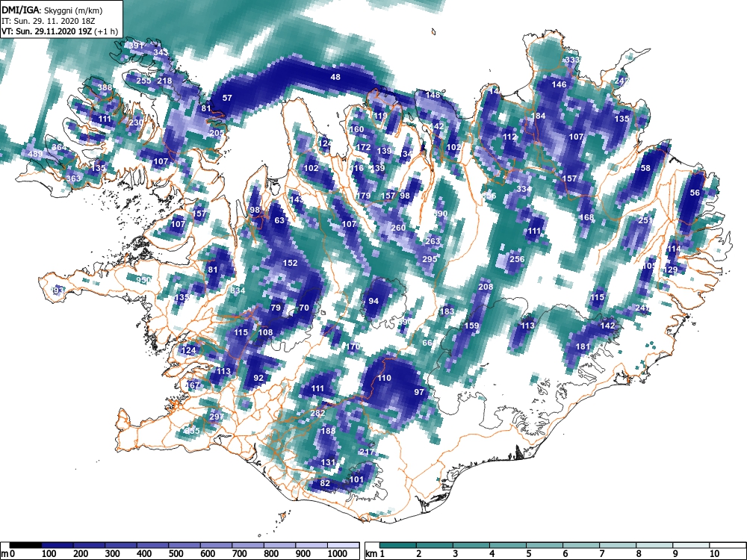This screenshot has height=560, width=747.
Task: Click visibility value '58' in the east
Action: click(645, 167)
